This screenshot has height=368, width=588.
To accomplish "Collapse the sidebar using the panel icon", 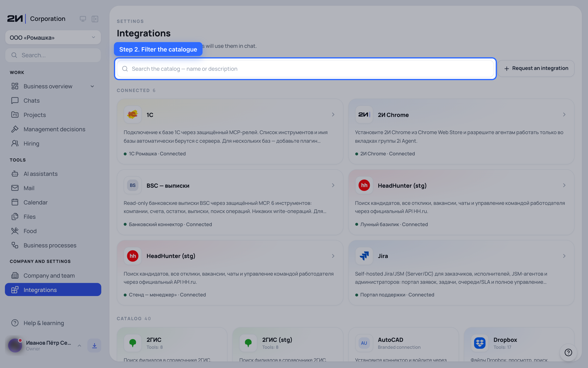I will [95, 19].
